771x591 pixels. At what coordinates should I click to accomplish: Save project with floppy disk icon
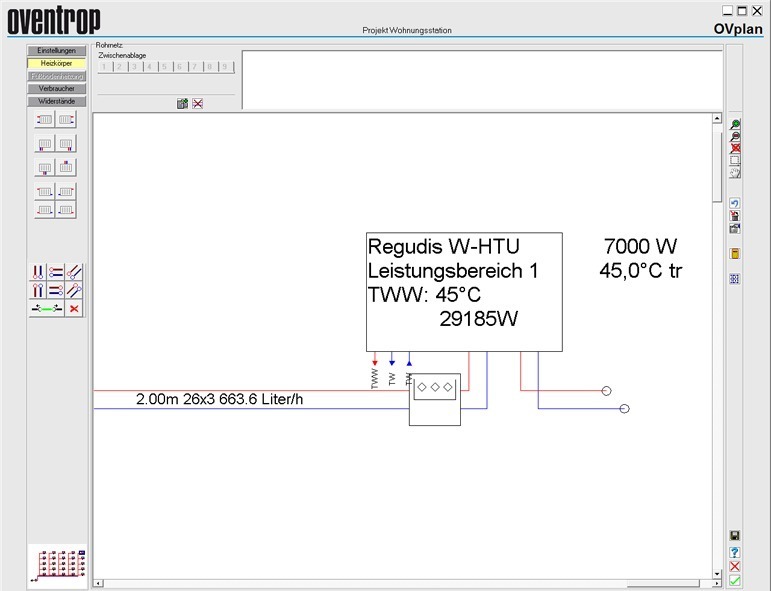click(735, 535)
